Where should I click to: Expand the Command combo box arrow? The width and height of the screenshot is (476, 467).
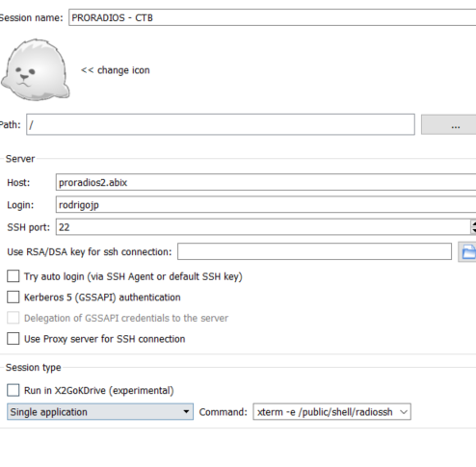click(x=404, y=412)
